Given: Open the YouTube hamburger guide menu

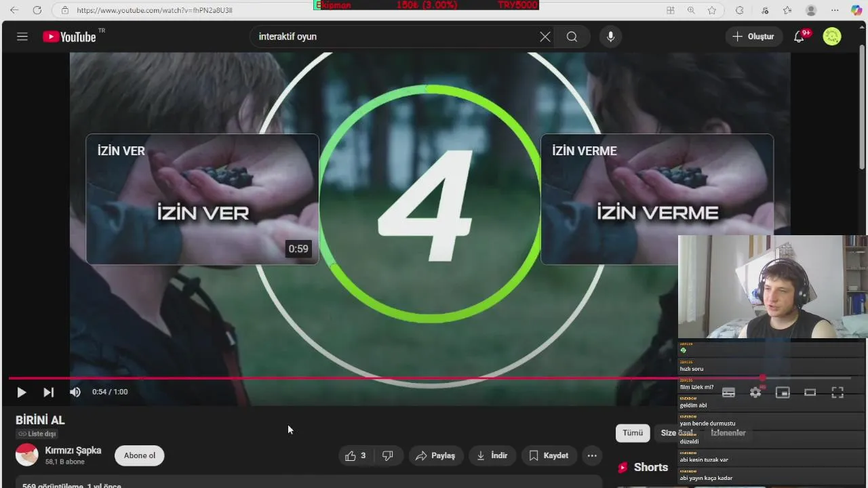Looking at the screenshot, I should [x=22, y=37].
